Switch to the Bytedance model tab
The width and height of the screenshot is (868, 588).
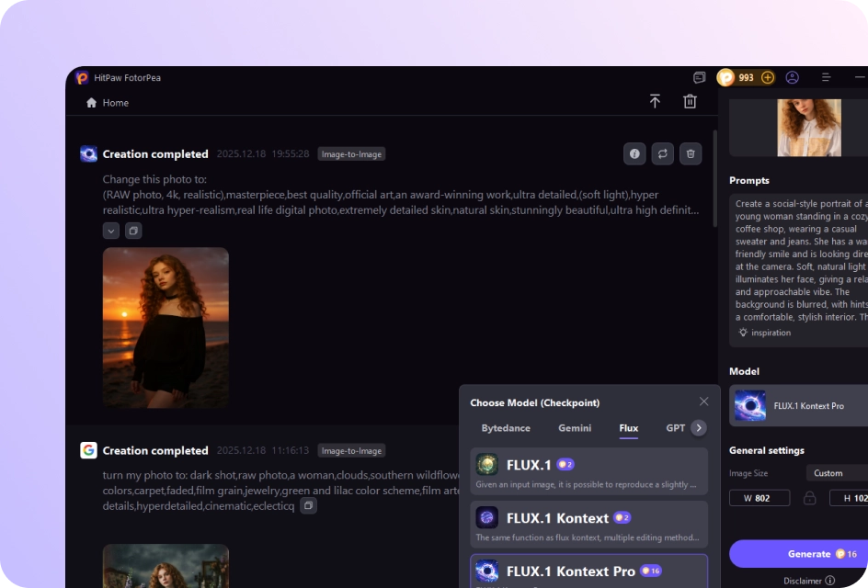[506, 428]
